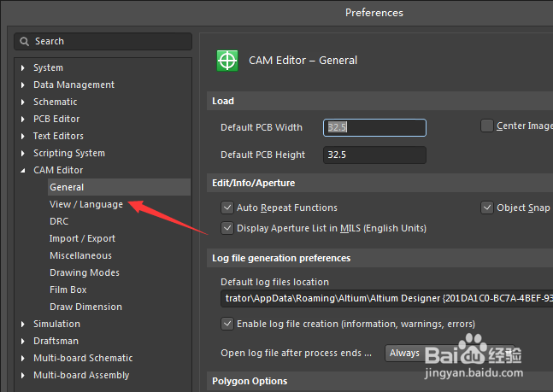This screenshot has height=392, width=553.
Task: Click the Preferences window title
Action: pos(374,13)
